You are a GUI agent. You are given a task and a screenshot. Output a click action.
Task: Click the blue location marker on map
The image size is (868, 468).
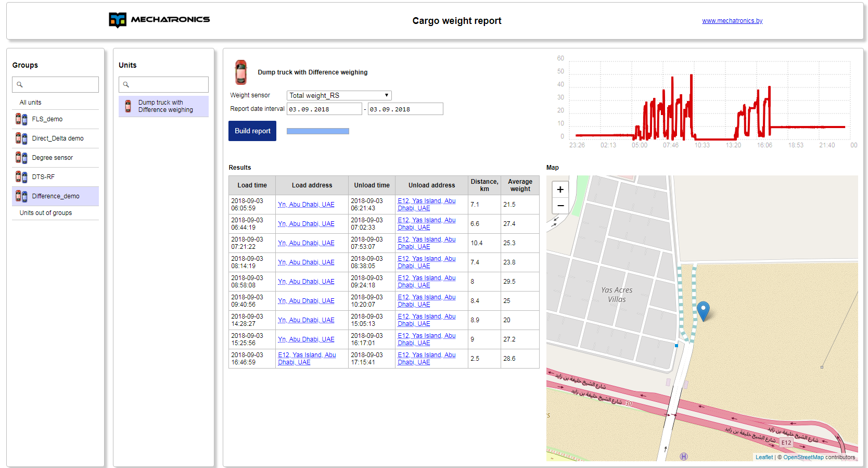(x=703, y=311)
